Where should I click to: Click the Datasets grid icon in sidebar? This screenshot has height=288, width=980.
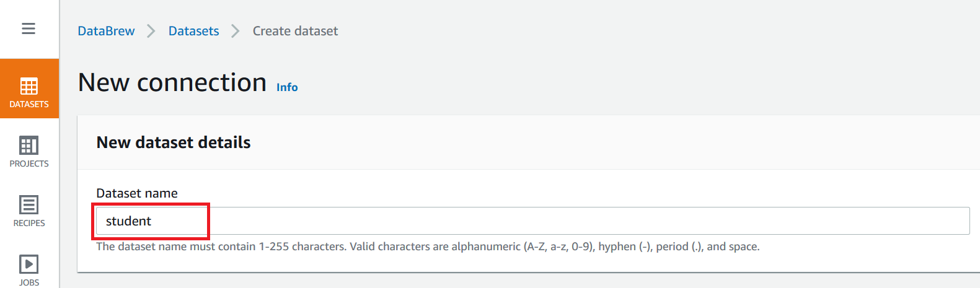(29, 86)
